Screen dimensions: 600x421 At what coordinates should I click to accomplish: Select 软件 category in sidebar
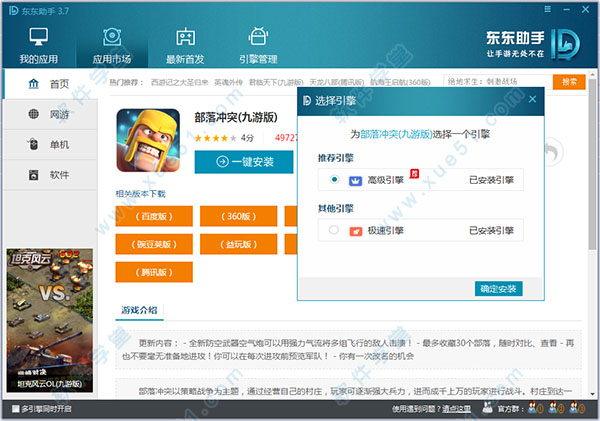tap(50, 175)
